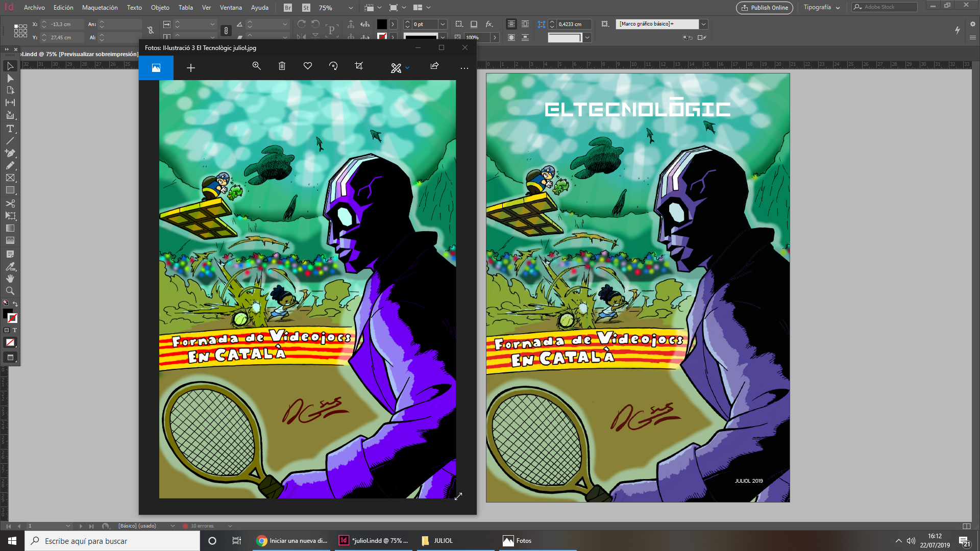Select no text wrap option

click(x=511, y=24)
